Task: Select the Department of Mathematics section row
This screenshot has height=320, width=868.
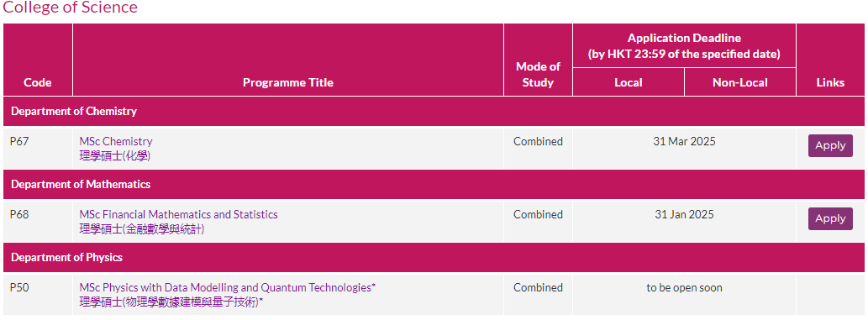Action: tap(434, 185)
